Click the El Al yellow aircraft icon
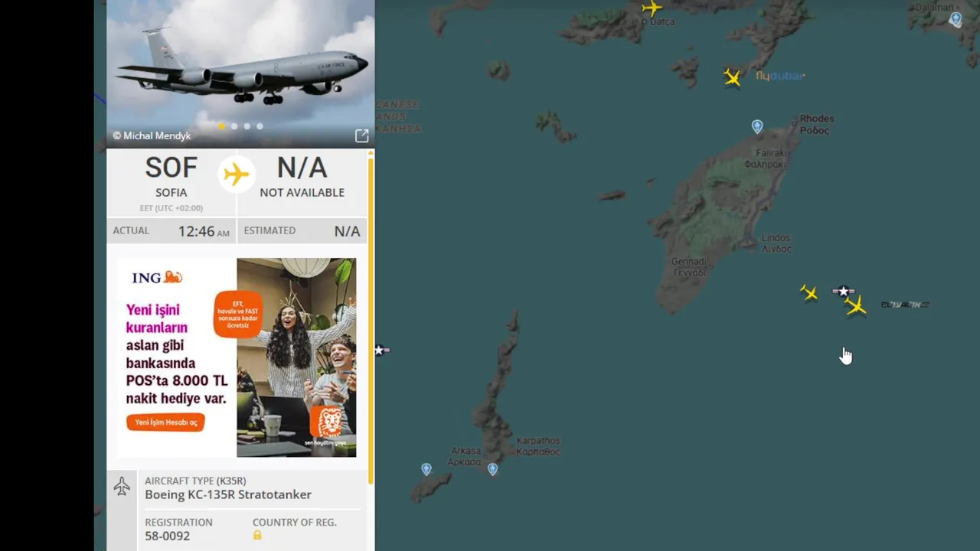The image size is (980, 551). (856, 306)
